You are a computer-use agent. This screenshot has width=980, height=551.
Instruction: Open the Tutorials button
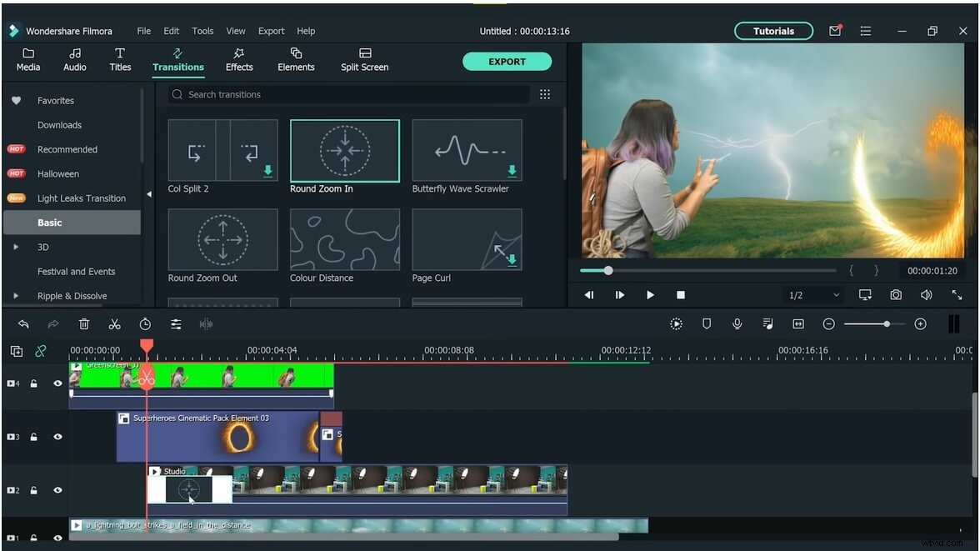pos(773,31)
